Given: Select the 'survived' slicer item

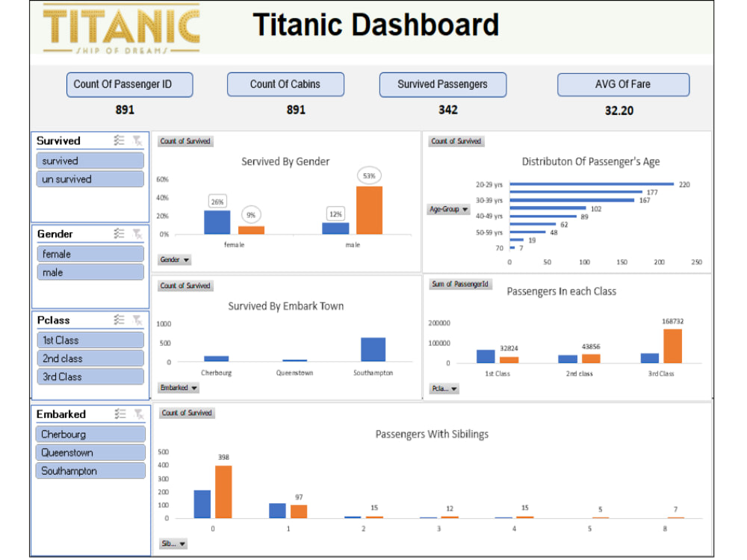Looking at the screenshot, I should click(x=90, y=161).
